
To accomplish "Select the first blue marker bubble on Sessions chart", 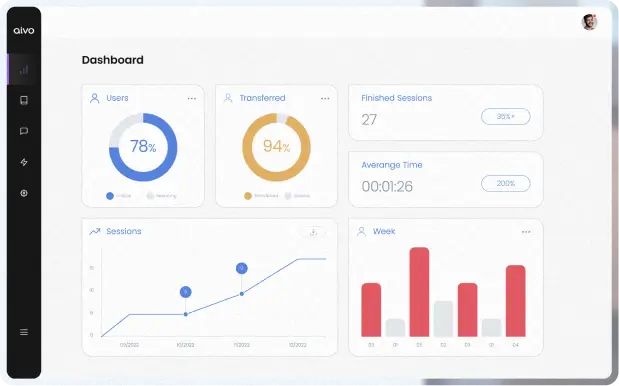I will pyautogui.click(x=186, y=292).
